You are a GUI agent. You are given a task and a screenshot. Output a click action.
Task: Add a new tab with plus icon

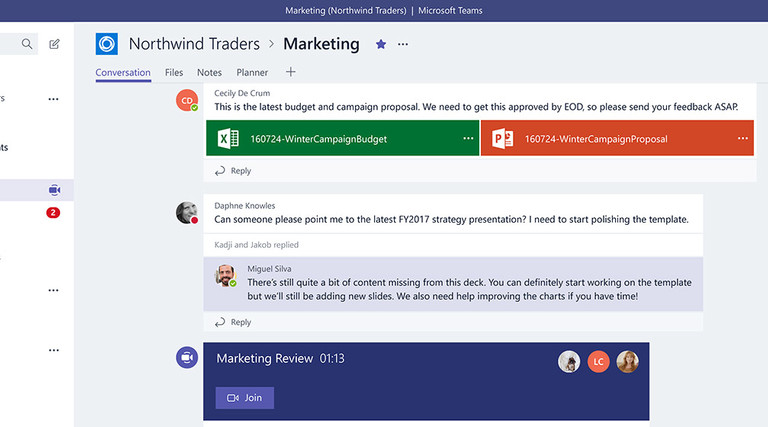point(290,72)
